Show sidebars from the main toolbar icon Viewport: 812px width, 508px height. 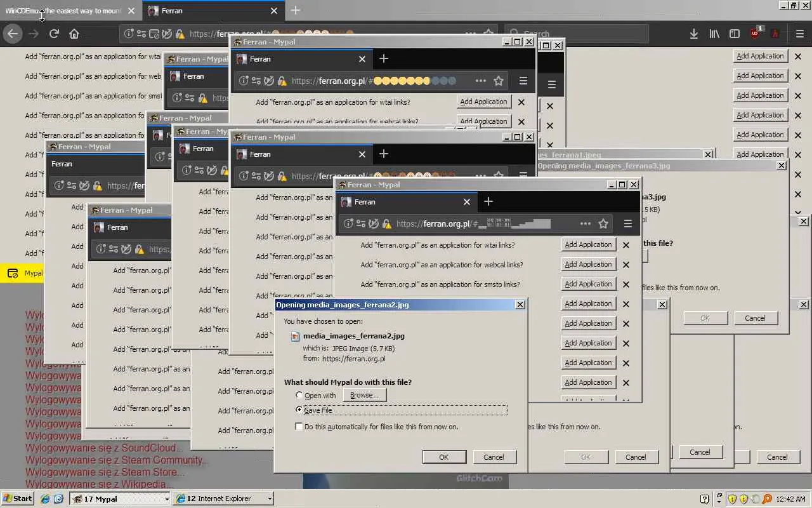point(735,34)
